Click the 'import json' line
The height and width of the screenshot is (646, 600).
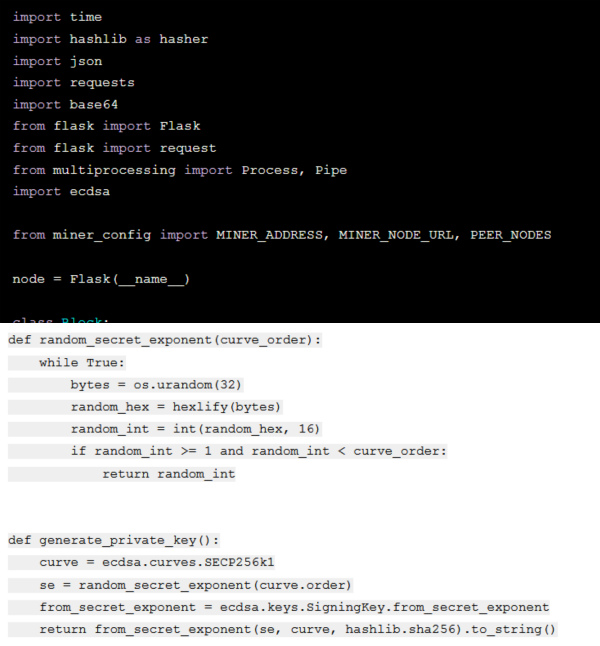tap(57, 61)
